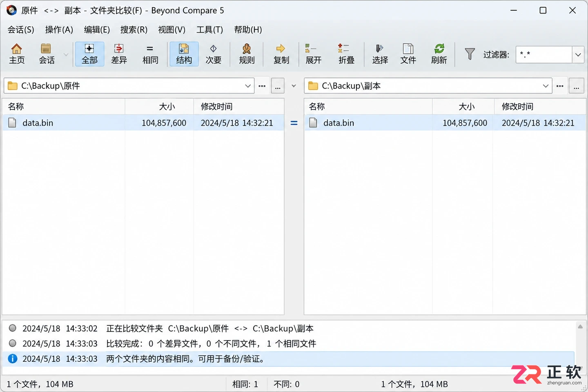The image size is (588, 392).
Task: Open the 规则 rules dialog
Action: (247, 54)
